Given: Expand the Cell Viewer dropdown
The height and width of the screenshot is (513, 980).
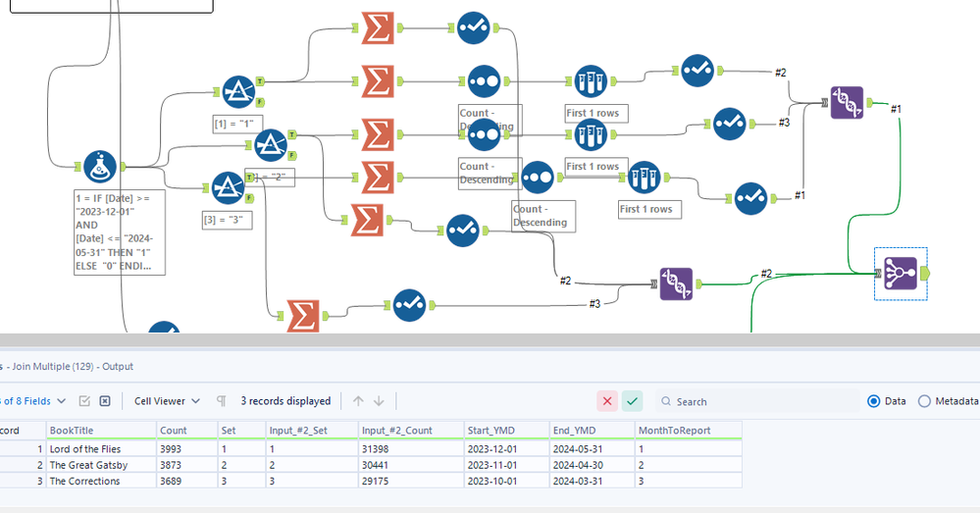Looking at the screenshot, I should [167, 401].
